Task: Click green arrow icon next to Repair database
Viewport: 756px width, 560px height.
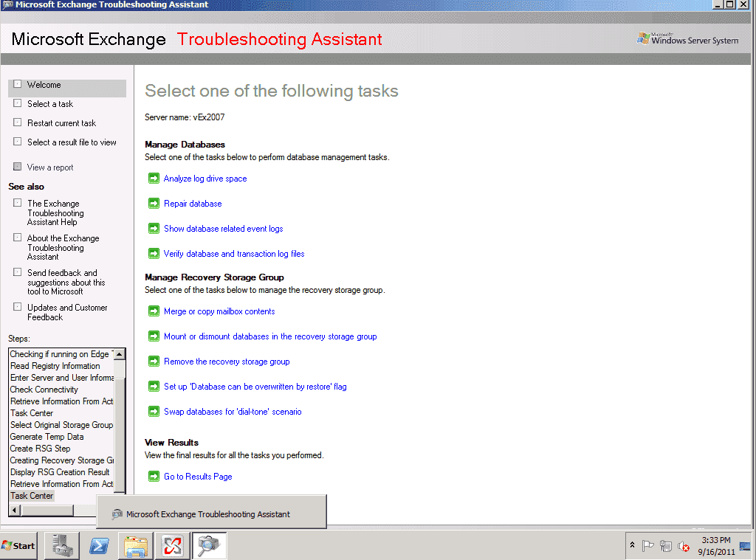Action: pyautogui.click(x=154, y=204)
